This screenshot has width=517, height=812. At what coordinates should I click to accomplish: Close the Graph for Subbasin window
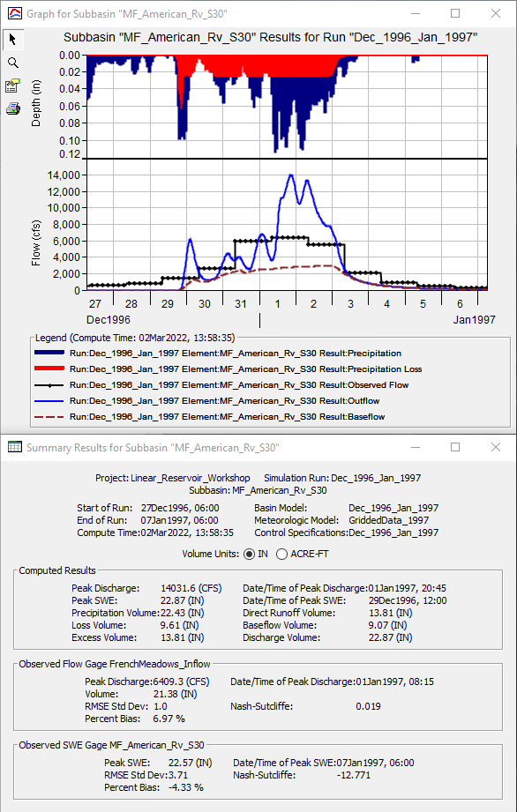click(496, 13)
